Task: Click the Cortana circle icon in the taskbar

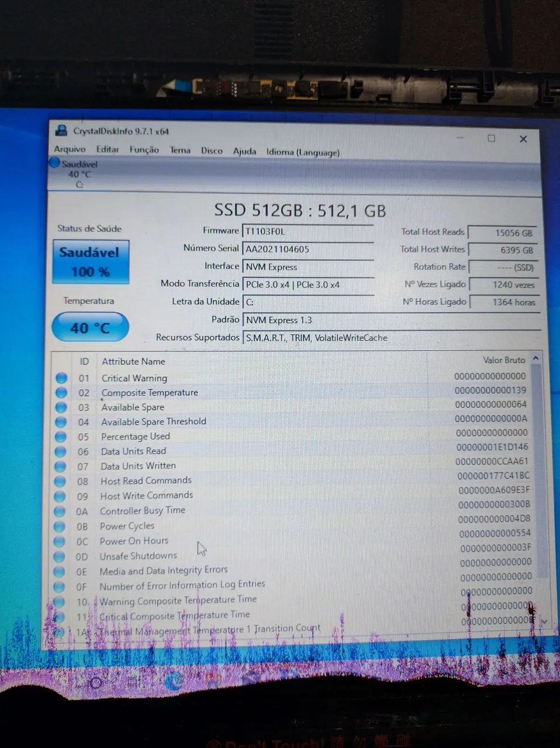Action: (x=96, y=683)
